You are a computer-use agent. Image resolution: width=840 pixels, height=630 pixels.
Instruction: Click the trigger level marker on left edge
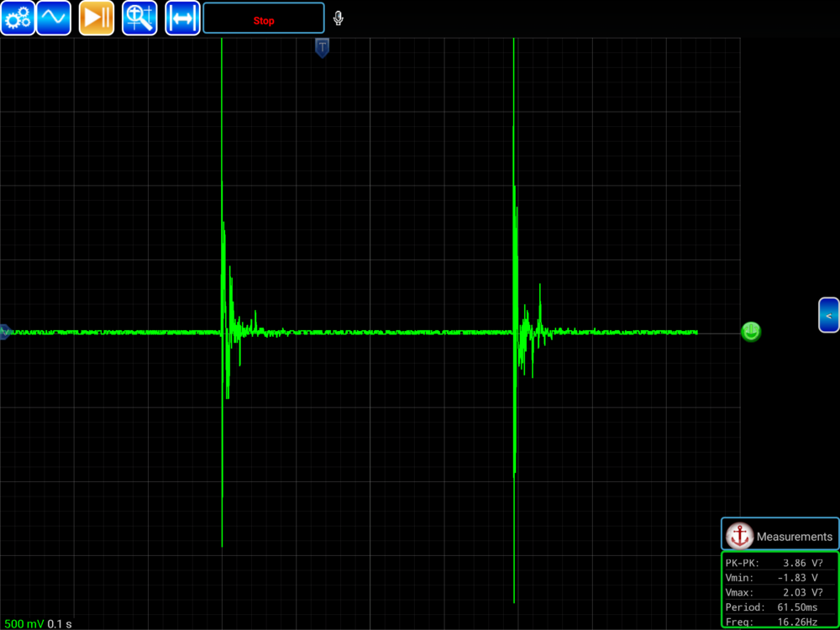[x=4, y=332]
